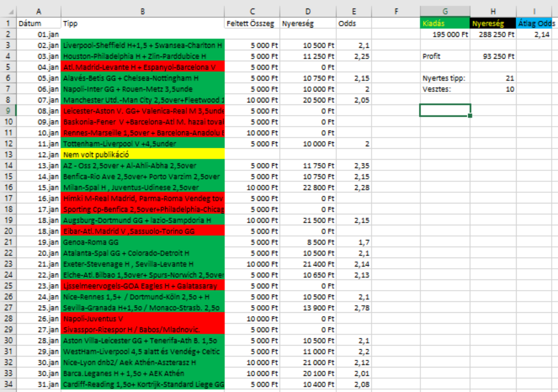Click the 195 000 Ft total cell
Screen dimensions: 558x392
[x=445, y=35]
